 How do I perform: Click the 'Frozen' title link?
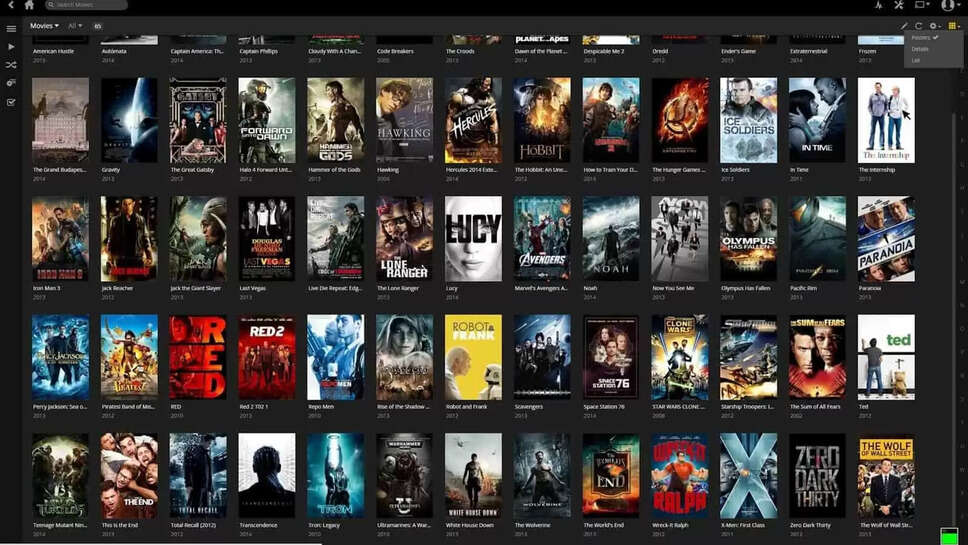(x=867, y=51)
